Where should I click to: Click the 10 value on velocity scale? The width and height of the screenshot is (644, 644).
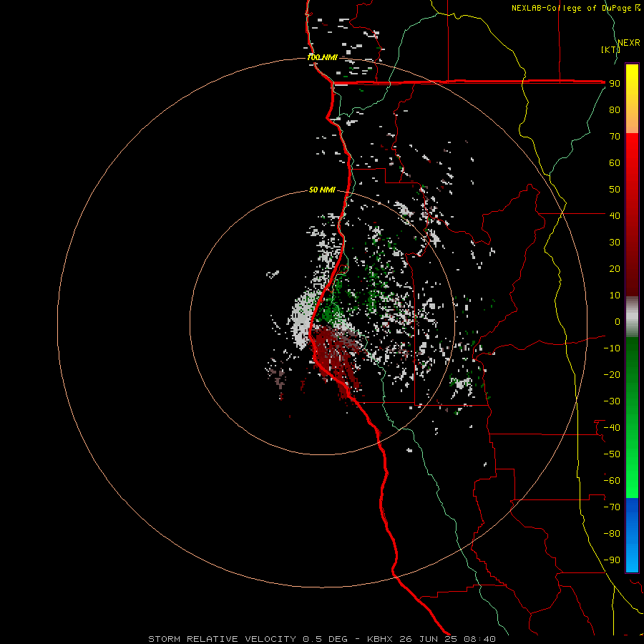pyautogui.click(x=615, y=296)
